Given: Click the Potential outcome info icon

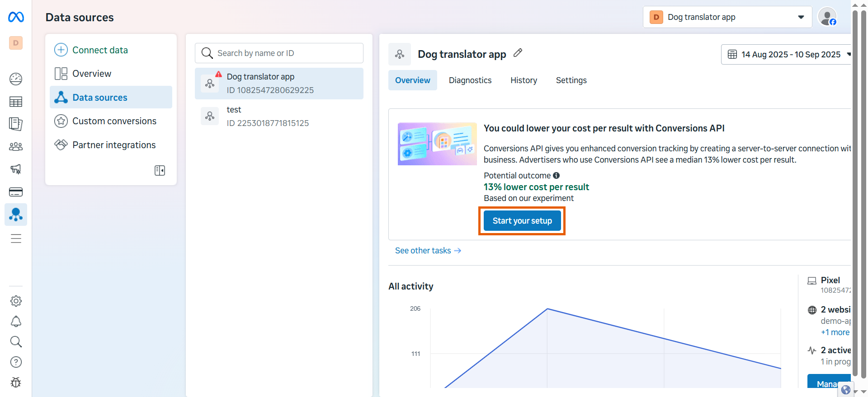Looking at the screenshot, I should pyautogui.click(x=557, y=175).
